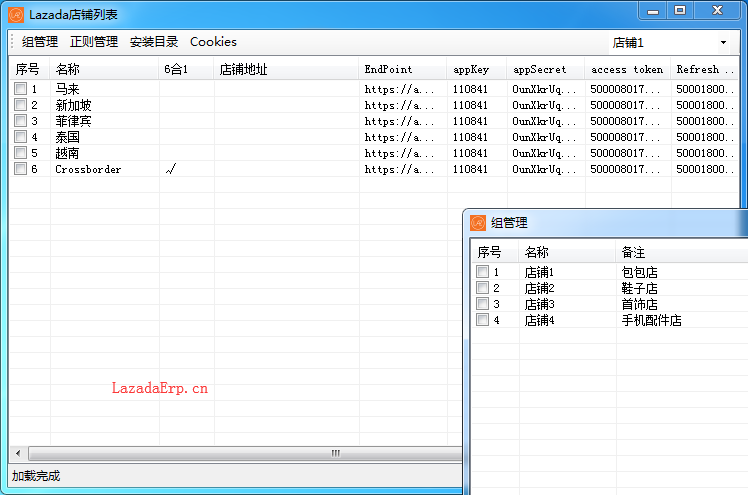
Task: Select the 马来 store name
Action: click(x=67, y=89)
